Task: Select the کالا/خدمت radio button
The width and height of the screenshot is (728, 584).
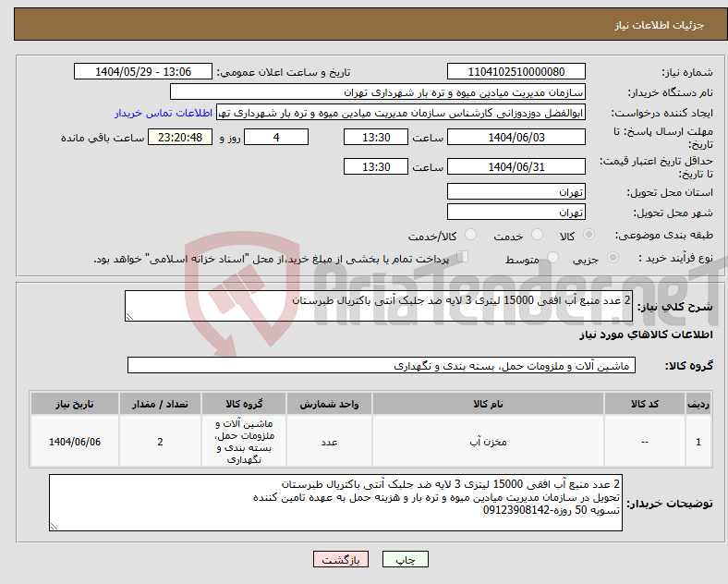Action: point(471,235)
